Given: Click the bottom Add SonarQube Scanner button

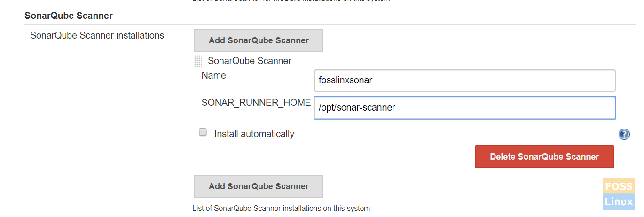Looking at the screenshot, I should (x=259, y=186).
